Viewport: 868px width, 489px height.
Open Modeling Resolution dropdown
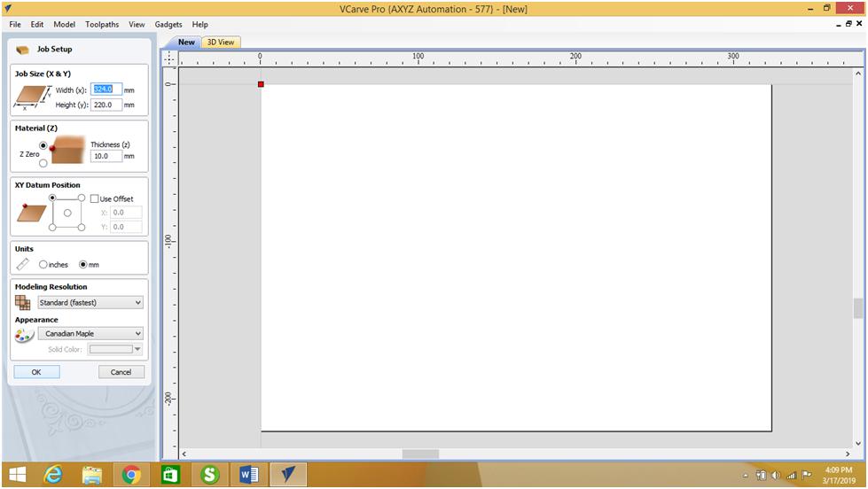tap(90, 303)
